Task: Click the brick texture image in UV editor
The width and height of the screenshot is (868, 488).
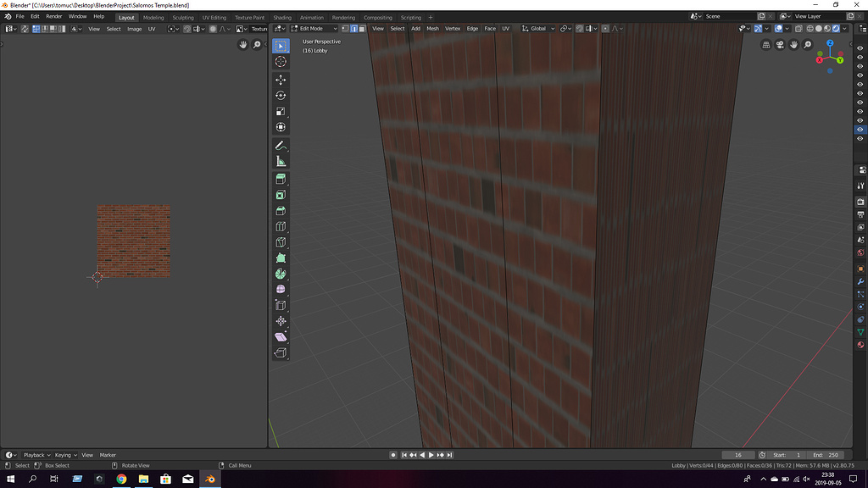Action: (x=133, y=241)
